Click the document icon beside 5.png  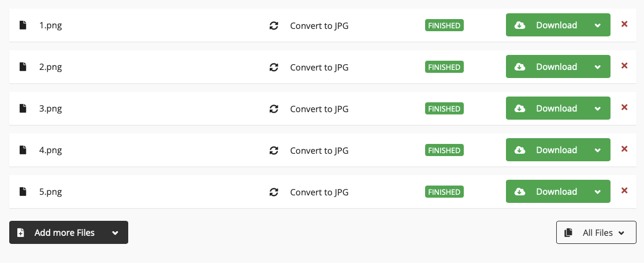(23, 192)
